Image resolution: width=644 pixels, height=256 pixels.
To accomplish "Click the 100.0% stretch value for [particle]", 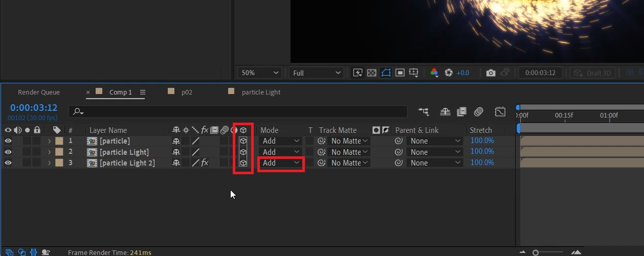I will (482, 141).
